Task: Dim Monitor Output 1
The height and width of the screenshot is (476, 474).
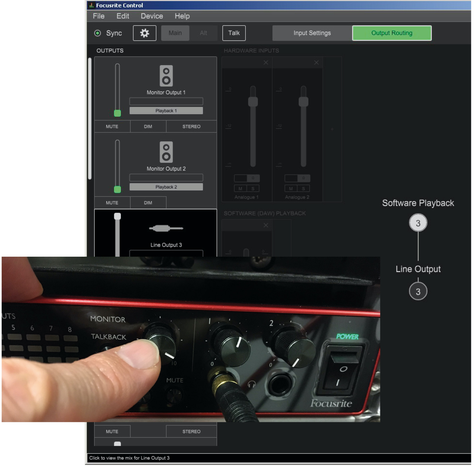Action: click(148, 126)
